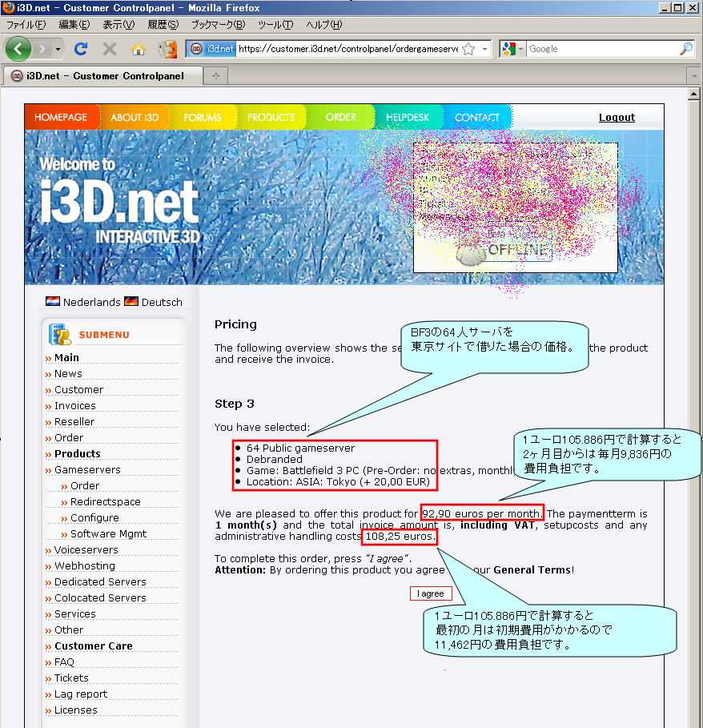Open Gameservers in the submenu
This screenshot has height=728, width=703.
pyautogui.click(x=87, y=470)
